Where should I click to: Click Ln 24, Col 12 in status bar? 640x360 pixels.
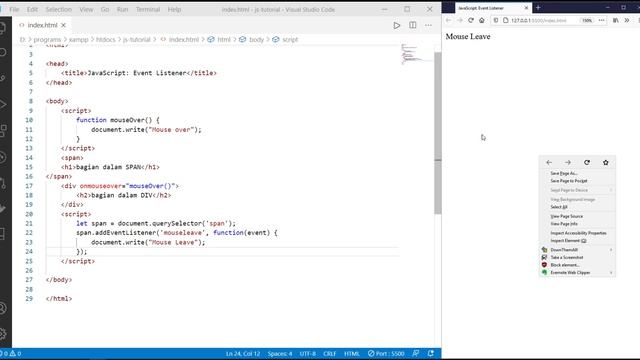pos(243,353)
